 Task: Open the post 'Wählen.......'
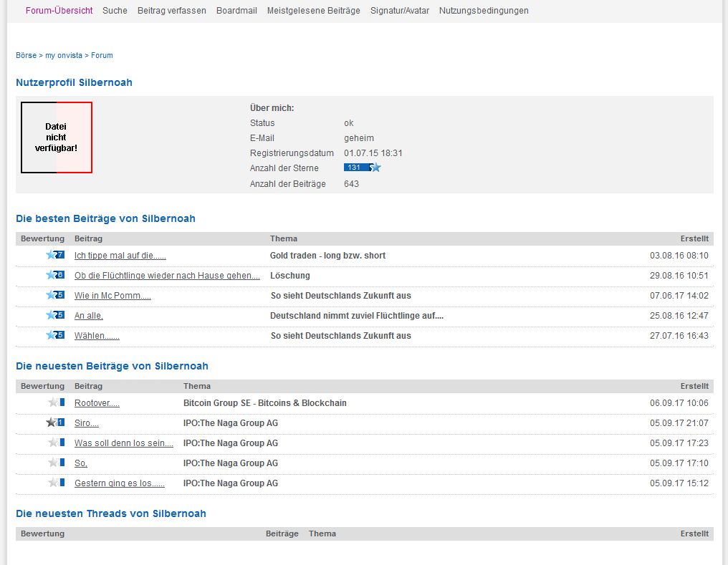point(97,336)
